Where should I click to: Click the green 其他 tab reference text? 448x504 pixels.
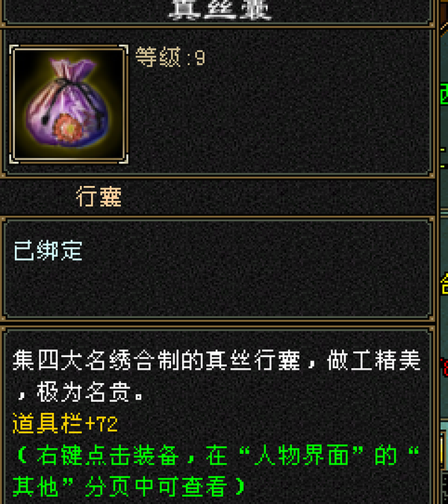(35, 487)
